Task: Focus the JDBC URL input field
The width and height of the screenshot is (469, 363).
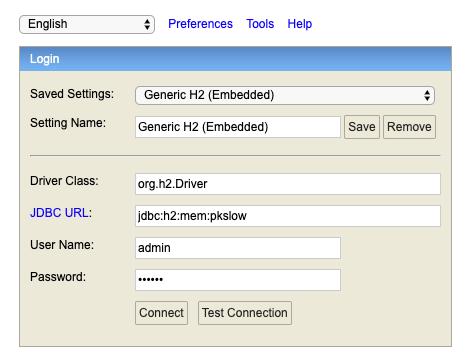Action: [x=288, y=216]
